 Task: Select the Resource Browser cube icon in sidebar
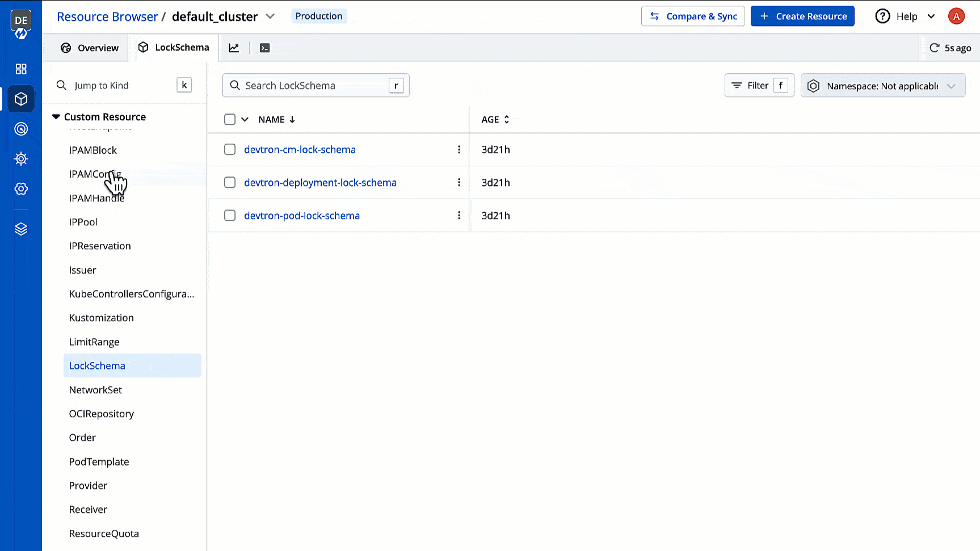coord(21,99)
